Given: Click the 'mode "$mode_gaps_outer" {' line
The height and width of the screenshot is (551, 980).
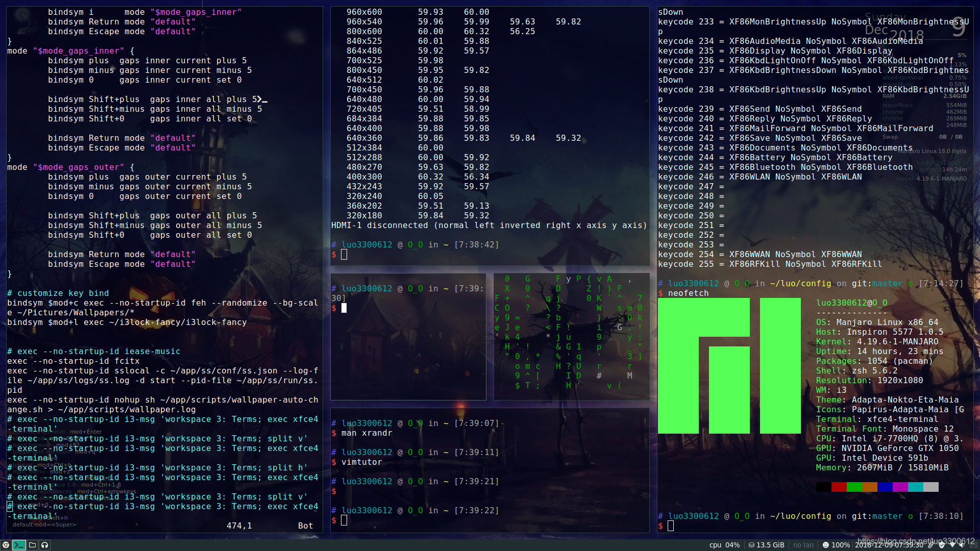Looking at the screenshot, I should pos(70,167).
